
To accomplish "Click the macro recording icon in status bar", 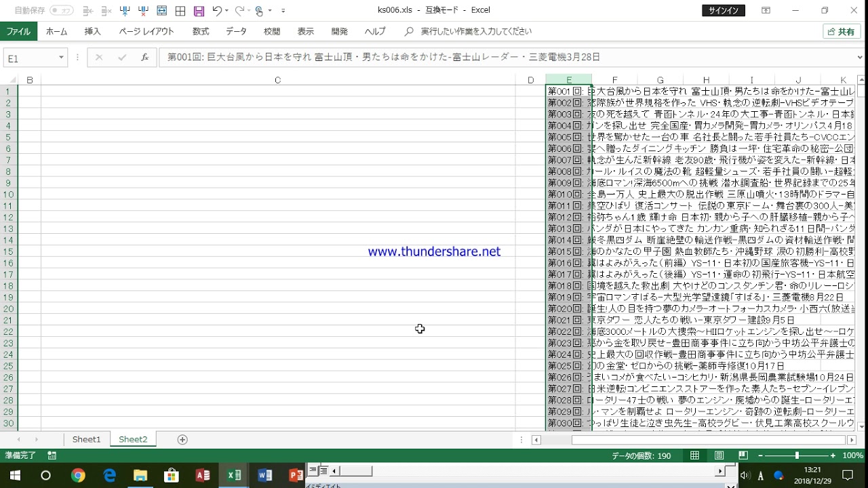I will tap(52, 456).
